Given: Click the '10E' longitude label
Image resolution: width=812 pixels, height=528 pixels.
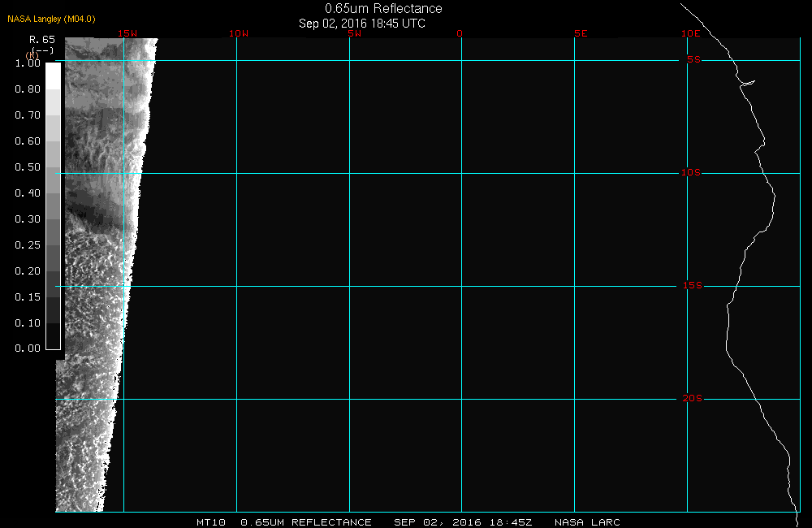Looking at the screenshot, I should [x=691, y=33].
